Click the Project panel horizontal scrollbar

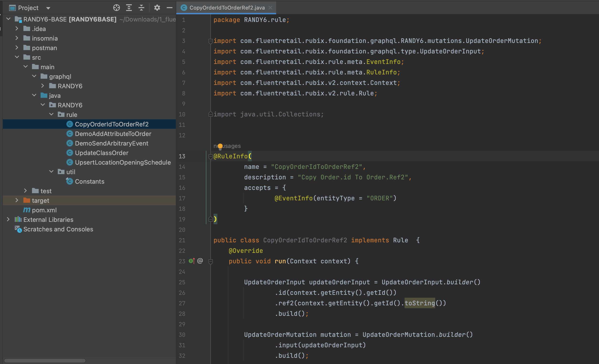(45, 361)
